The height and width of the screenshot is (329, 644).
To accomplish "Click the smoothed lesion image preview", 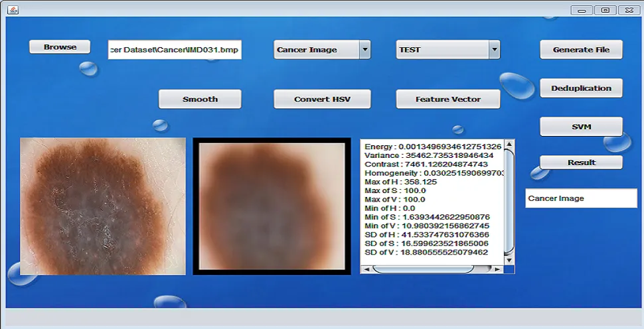I will (x=272, y=206).
